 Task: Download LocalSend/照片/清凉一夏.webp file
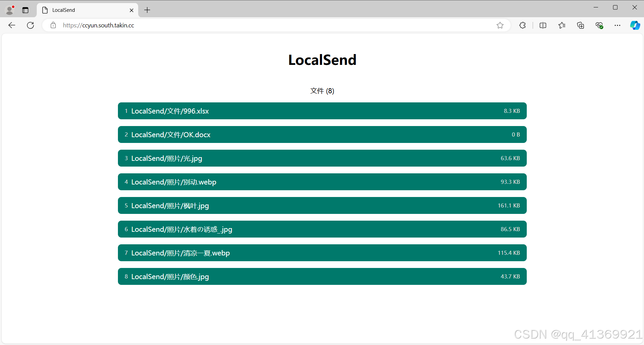click(322, 253)
